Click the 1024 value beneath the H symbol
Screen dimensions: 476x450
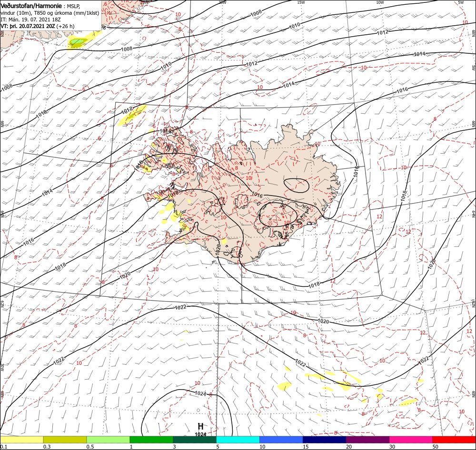tap(200, 434)
